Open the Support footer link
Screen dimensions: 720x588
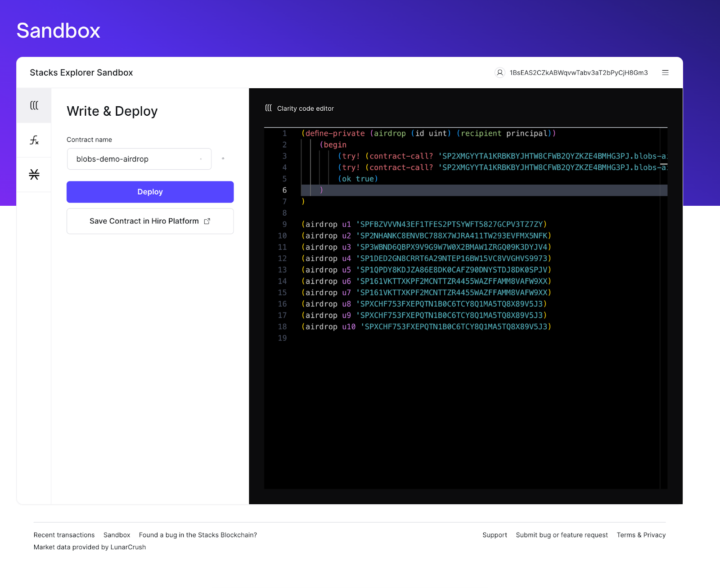495,535
